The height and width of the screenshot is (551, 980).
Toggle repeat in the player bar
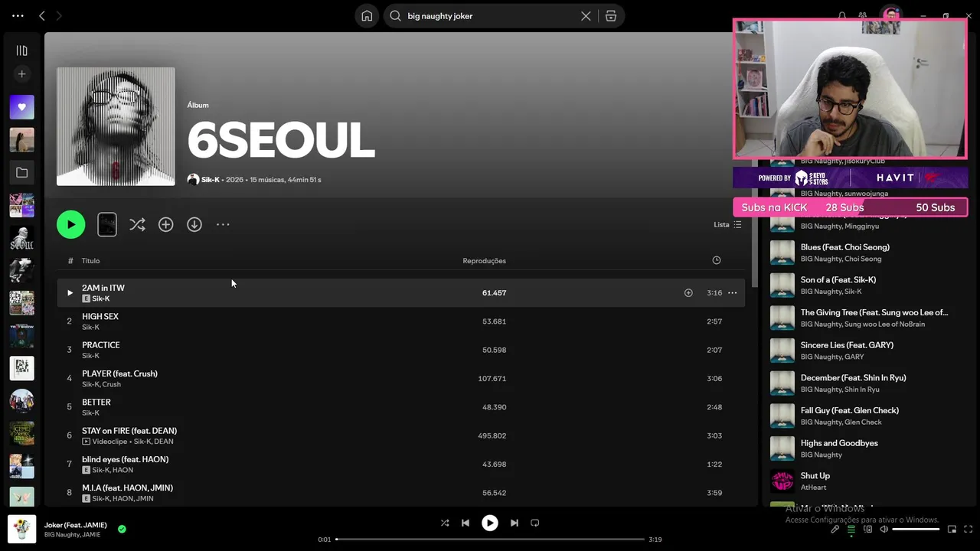pyautogui.click(x=535, y=523)
